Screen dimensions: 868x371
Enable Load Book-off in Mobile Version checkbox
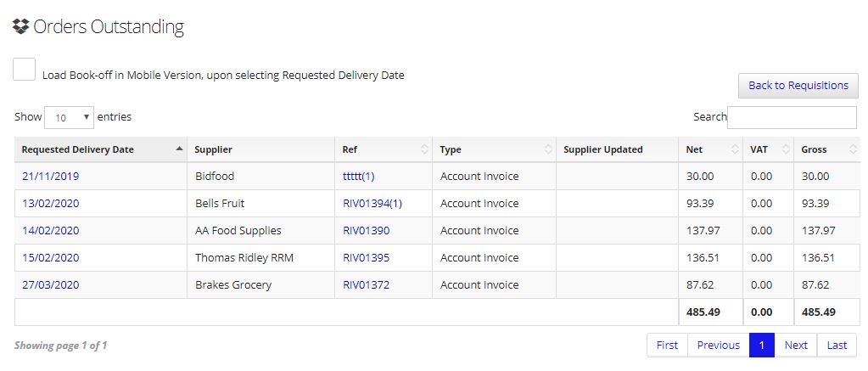[25, 70]
